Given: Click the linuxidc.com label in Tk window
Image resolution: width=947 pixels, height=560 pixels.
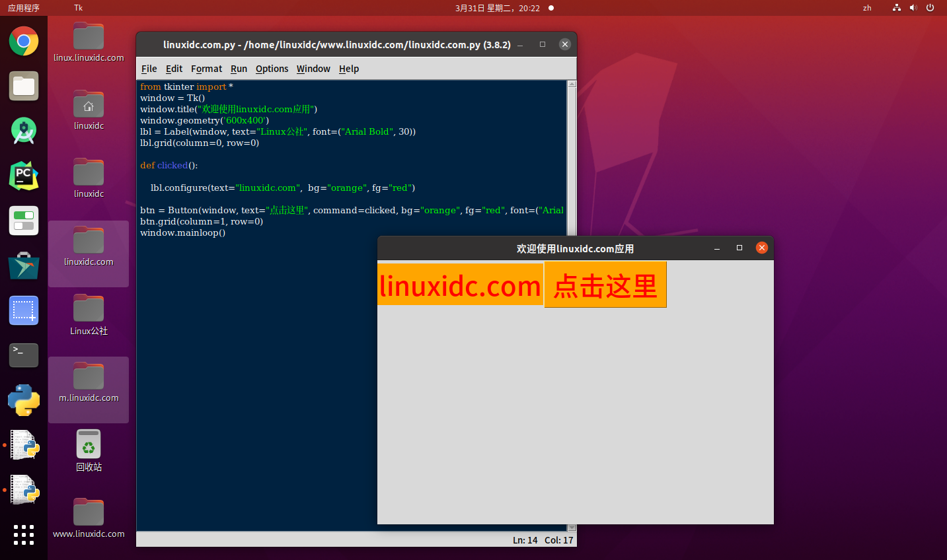Looking at the screenshot, I should (x=460, y=285).
